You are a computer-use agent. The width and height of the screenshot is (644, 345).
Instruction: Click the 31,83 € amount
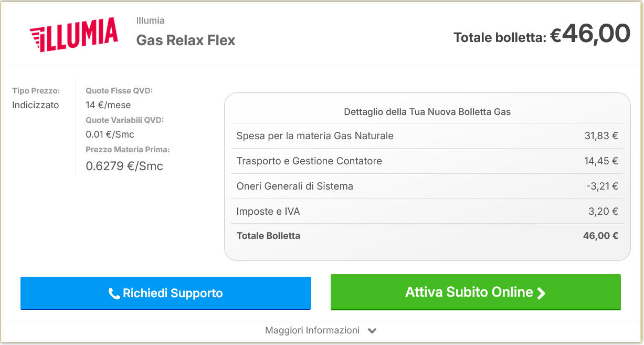click(601, 136)
